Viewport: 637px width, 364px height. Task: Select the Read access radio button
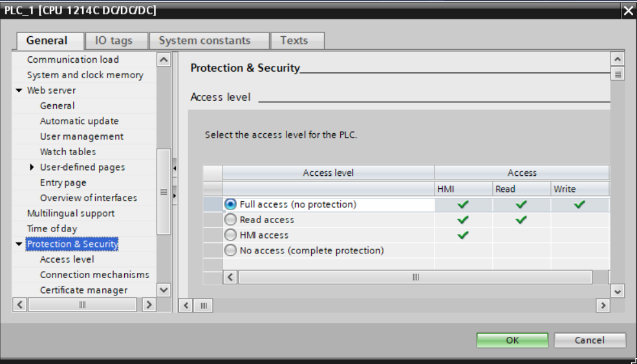tap(230, 220)
